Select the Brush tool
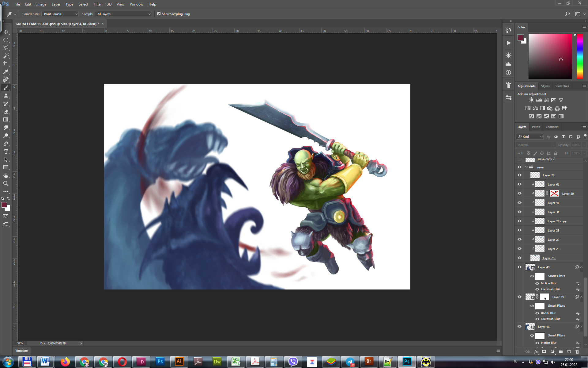This screenshot has width=588, height=368. tap(6, 88)
